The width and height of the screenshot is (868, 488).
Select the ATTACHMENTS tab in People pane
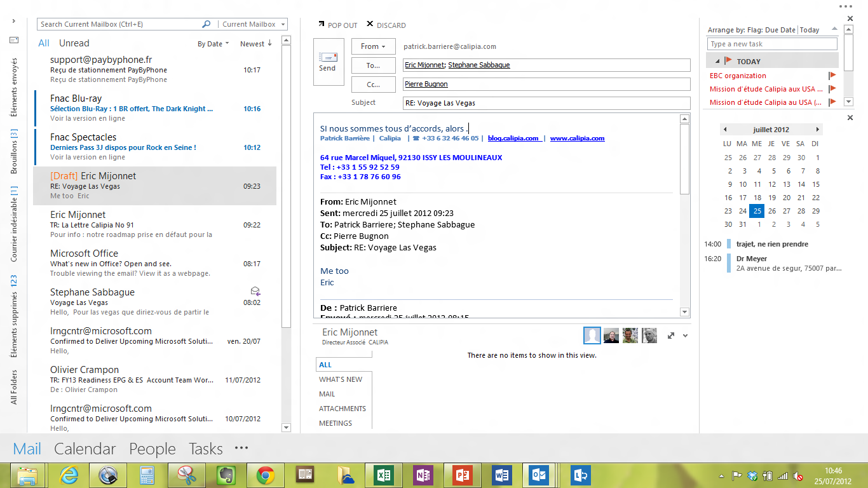click(x=342, y=409)
